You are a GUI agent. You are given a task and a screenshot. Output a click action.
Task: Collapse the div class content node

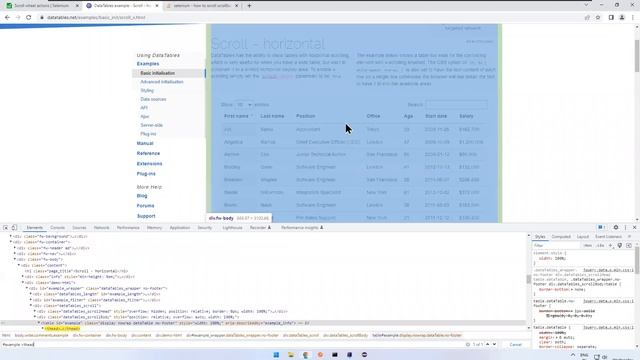click(x=19, y=265)
